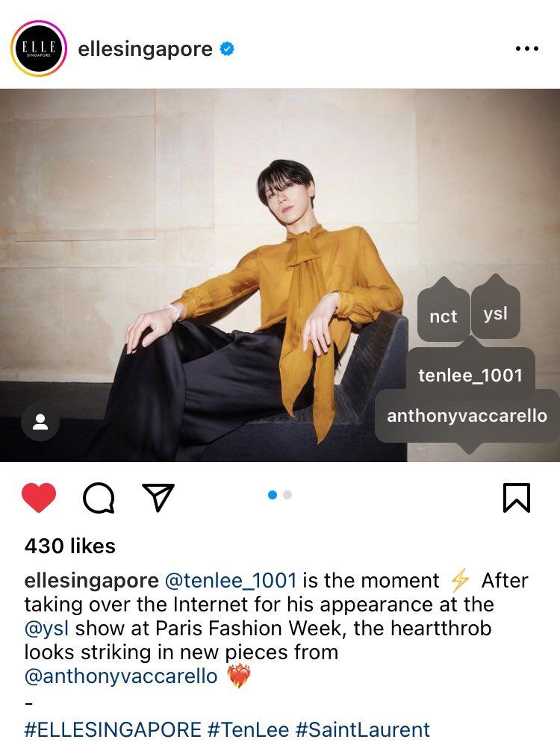Open comments with speech bubble icon
560x754 pixels.
click(x=99, y=498)
